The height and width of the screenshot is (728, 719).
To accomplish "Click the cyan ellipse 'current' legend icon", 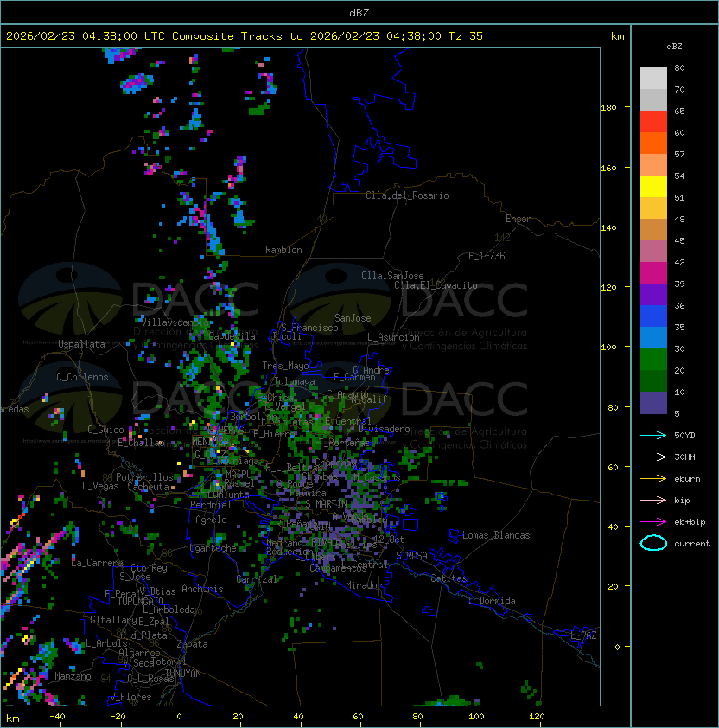I will [x=653, y=543].
